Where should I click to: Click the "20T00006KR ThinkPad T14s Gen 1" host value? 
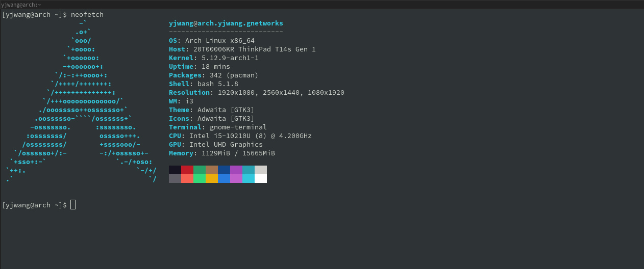pyautogui.click(x=255, y=49)
